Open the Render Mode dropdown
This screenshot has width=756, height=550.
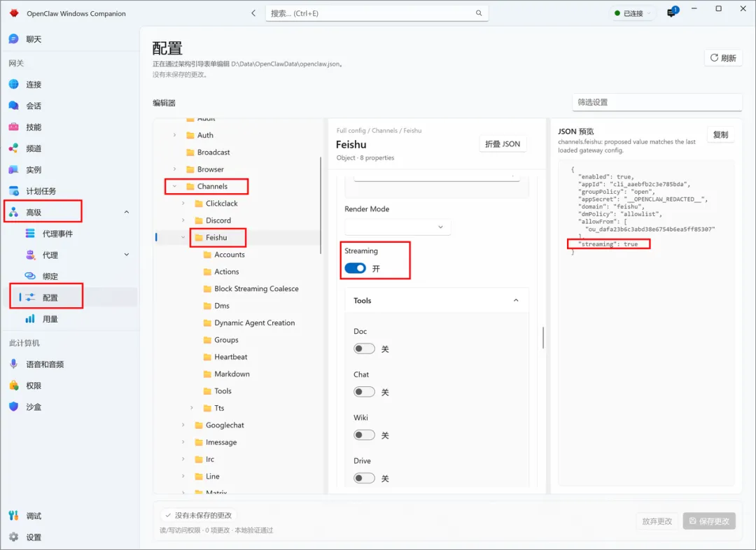click(x=398, y=227)
